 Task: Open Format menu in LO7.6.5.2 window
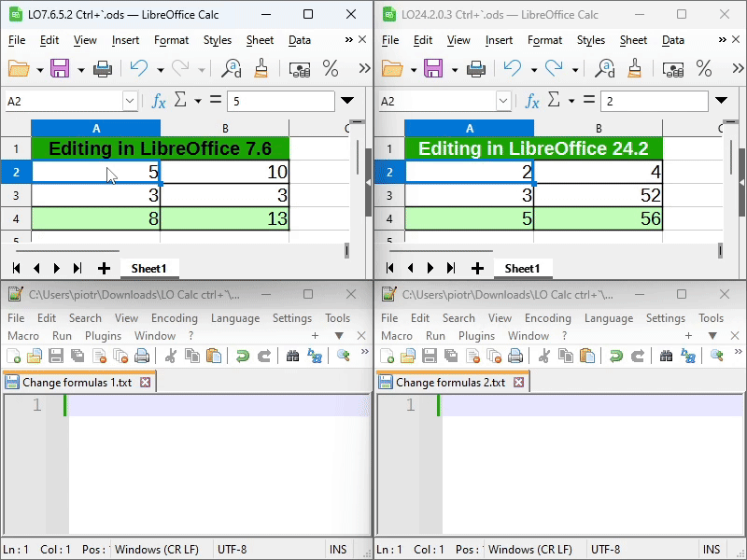point(171,40)
